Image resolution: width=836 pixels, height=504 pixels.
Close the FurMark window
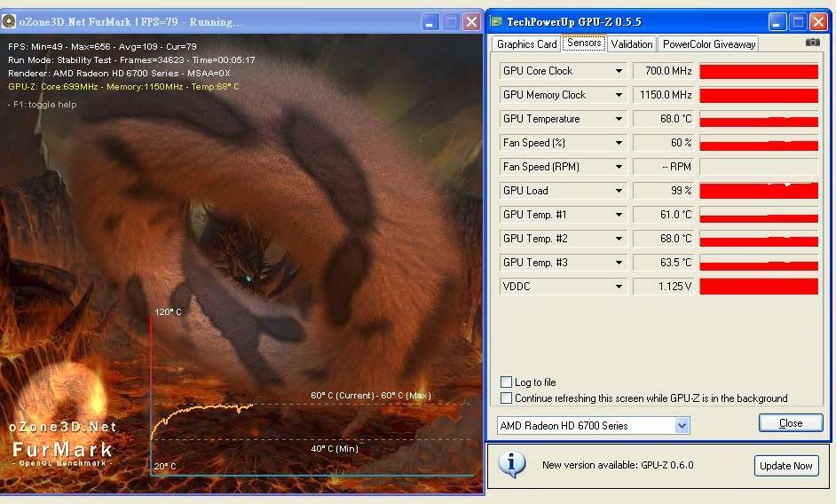click(471, 22)
